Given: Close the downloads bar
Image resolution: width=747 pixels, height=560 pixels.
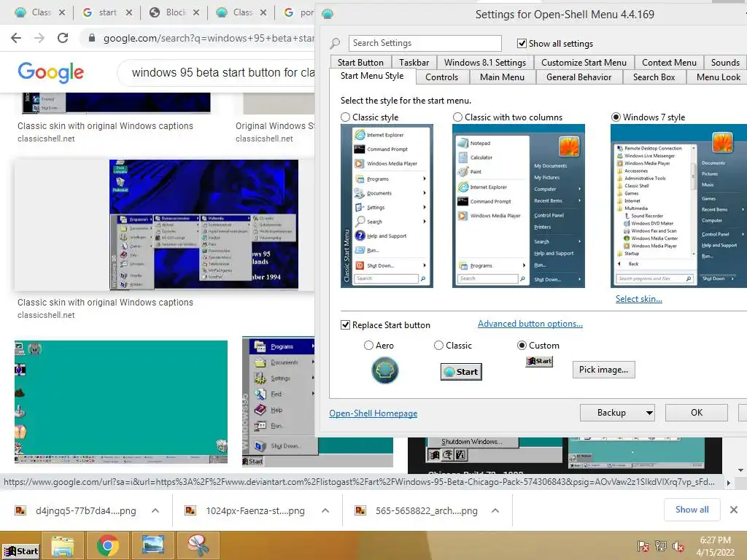Looking at the screenshot, I should pos(734,510).
